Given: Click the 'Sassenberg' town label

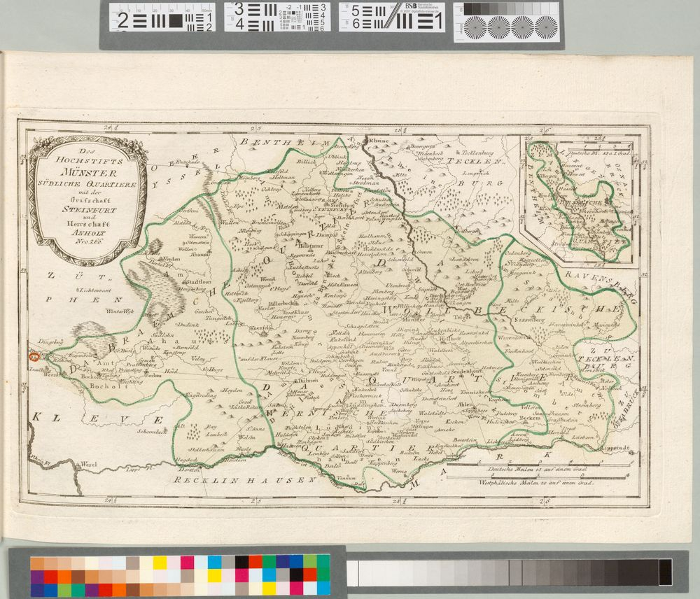Looking at the screenshot, I should coord(528,320).
